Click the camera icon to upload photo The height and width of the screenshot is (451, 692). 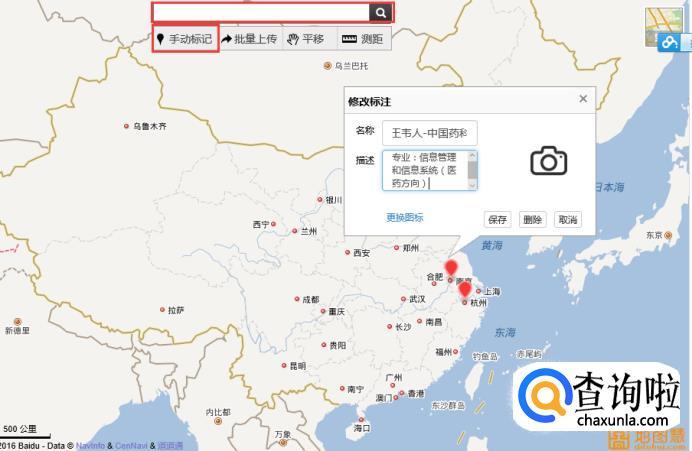click(x=549, y=161)
